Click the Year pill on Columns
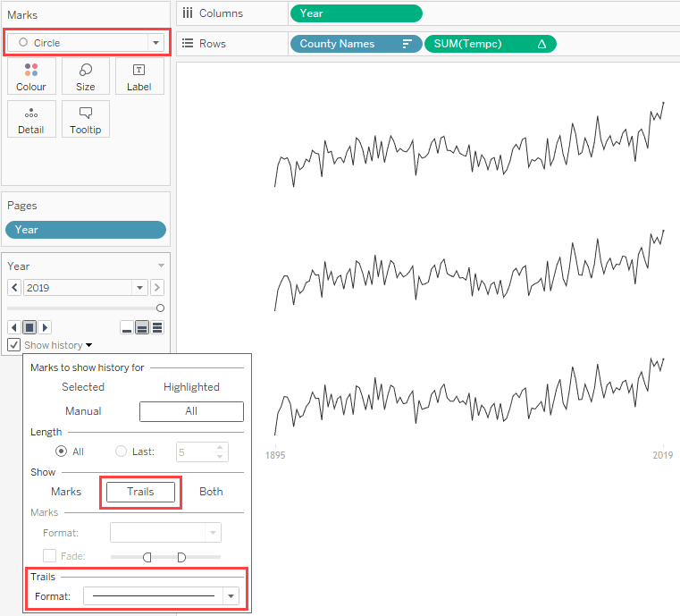This screenshot has width=680, height=616. 356,13
